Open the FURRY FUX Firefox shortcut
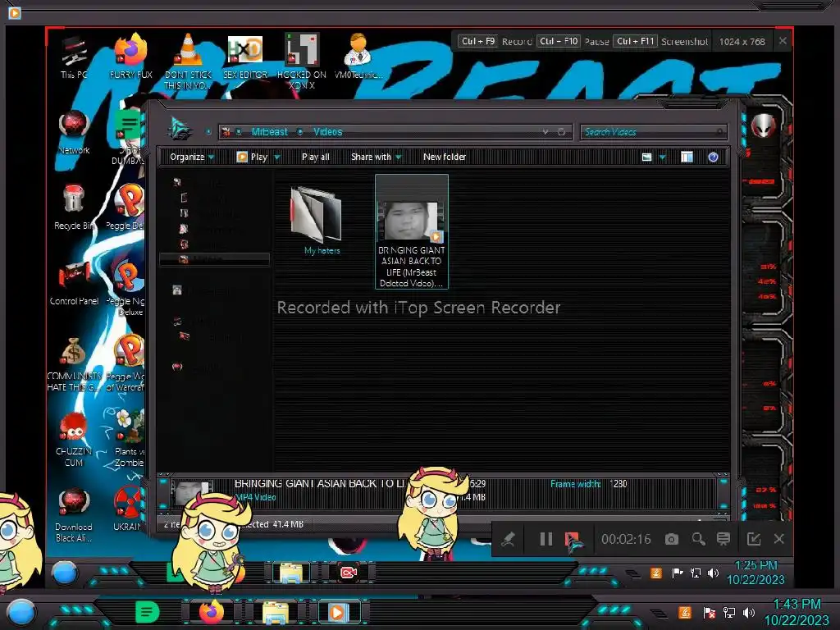This screenshot has height=630, width=840. [x=130, y=57]
